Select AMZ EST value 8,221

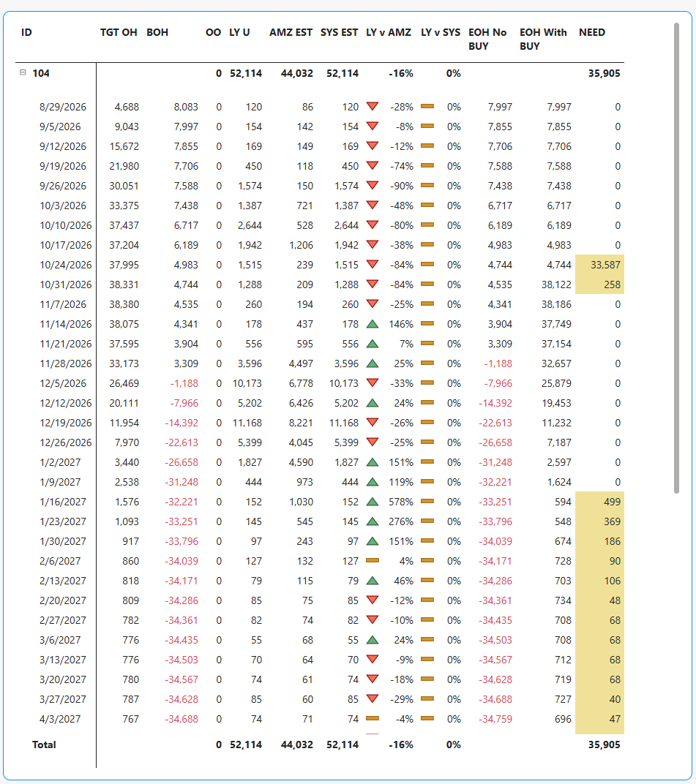(301, 423)
